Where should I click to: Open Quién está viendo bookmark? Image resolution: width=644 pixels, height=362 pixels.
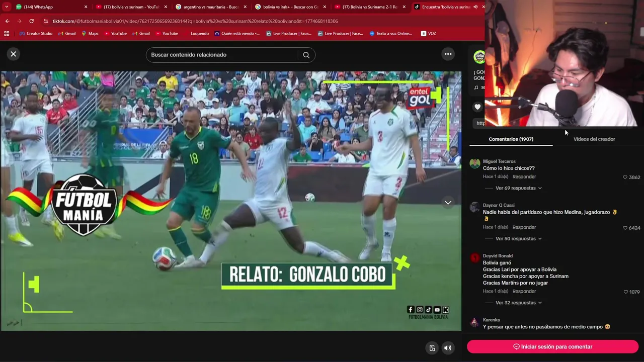point(237,33)
